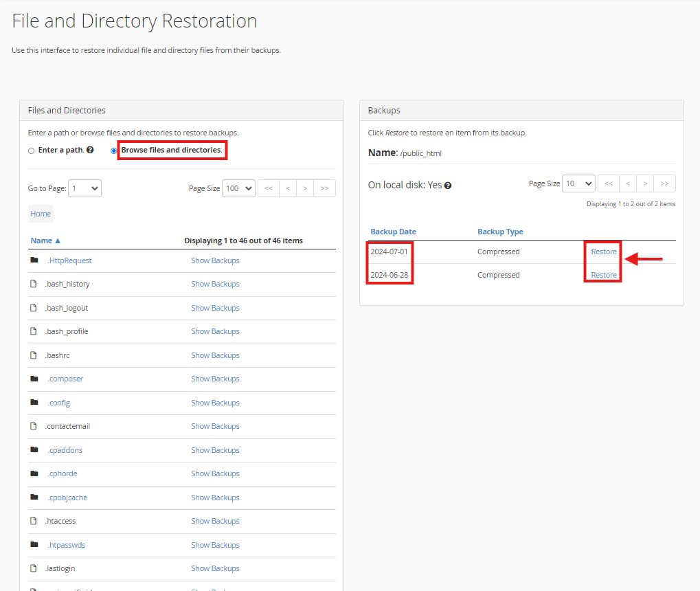The width and height of the screenshot is (700, 591).
Task: Go to previous page in Files panel
Action: pos(288,188)
